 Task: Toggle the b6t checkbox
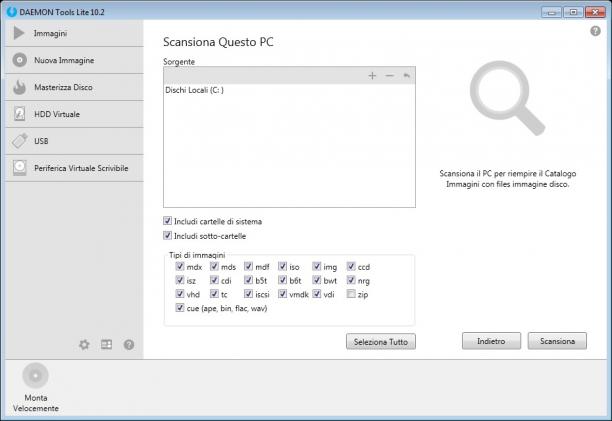pos(283,280)
